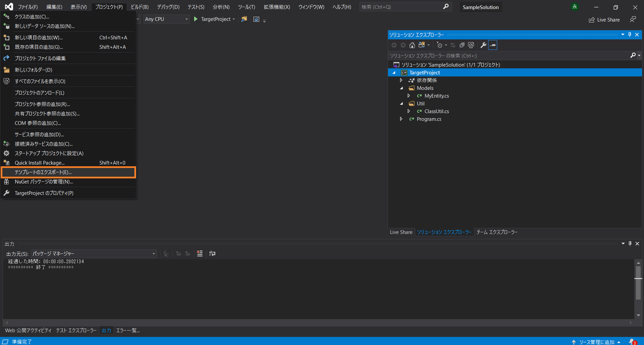This screenshot has width=644, height=345.
Task: Click the Util folder icon
Action: (412, 103)
